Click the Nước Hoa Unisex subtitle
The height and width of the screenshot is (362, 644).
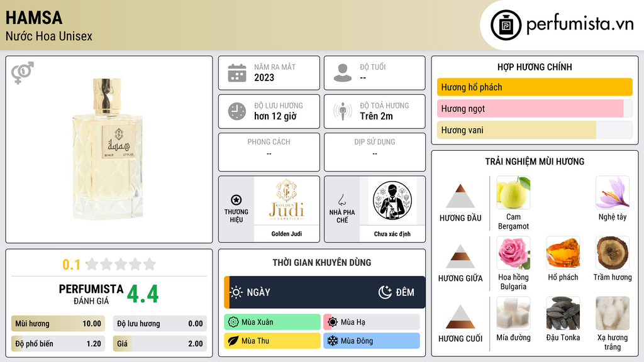tap(49, 36)
